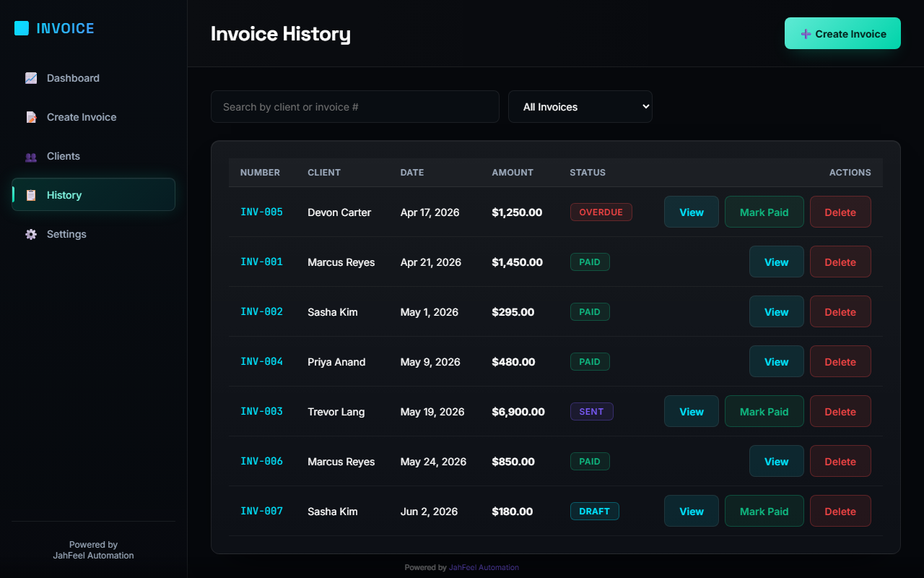Click the amount $1,250.00
924x578 pixels.
pyautogui.click(x=517, y=212)
